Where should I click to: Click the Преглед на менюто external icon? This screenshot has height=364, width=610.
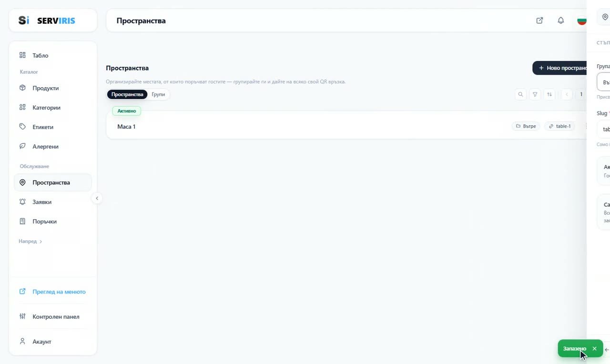(x=22, y=292)
